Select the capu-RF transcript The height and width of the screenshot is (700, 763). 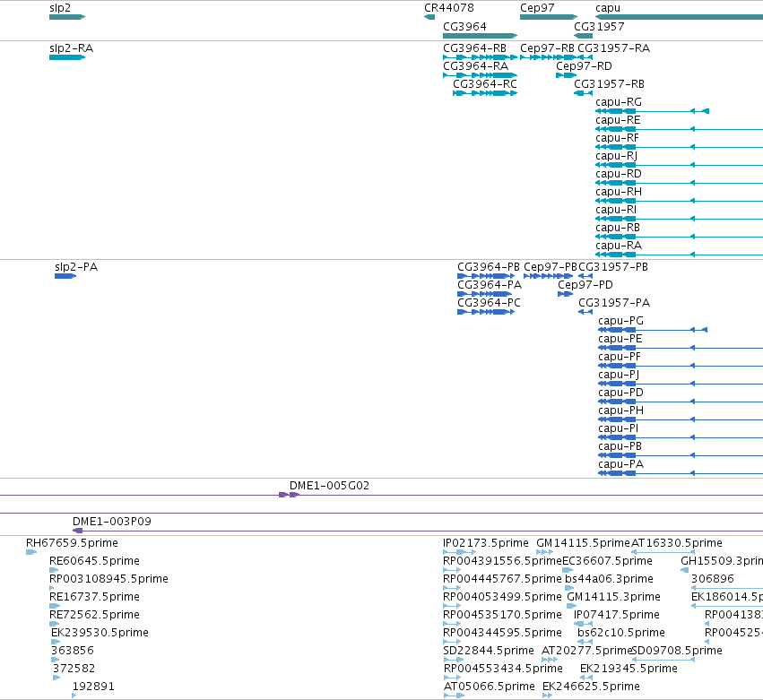pos(679,147)
